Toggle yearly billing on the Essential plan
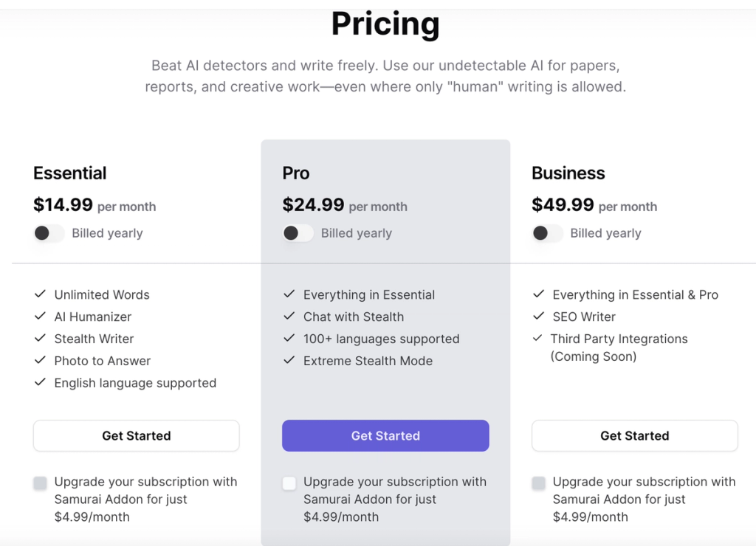This screenshot has height=546, width=756. 47,232
